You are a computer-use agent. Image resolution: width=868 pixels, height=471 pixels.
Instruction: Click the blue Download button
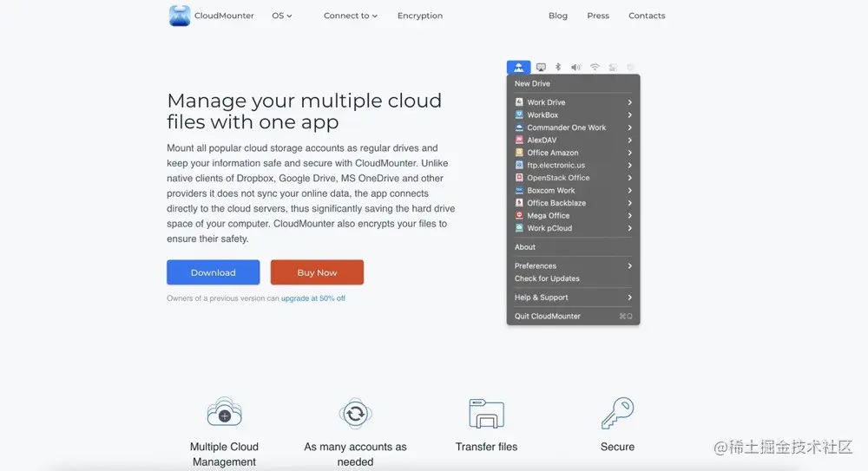pos(214,272)
